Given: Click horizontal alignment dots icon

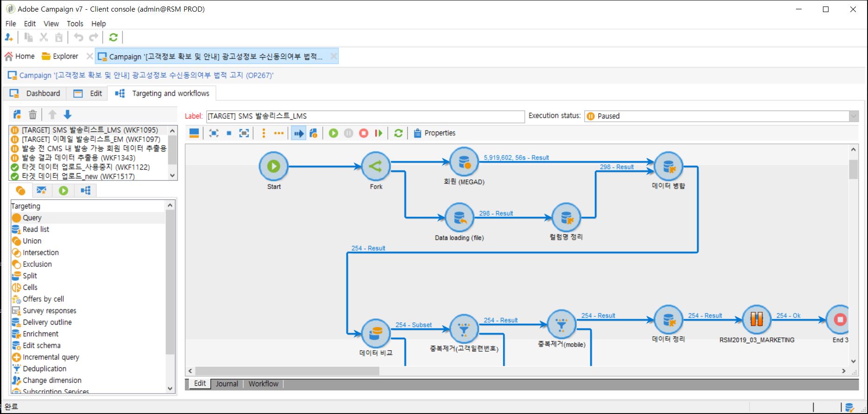Looking at the screenshot, I should tap(279, 133).
